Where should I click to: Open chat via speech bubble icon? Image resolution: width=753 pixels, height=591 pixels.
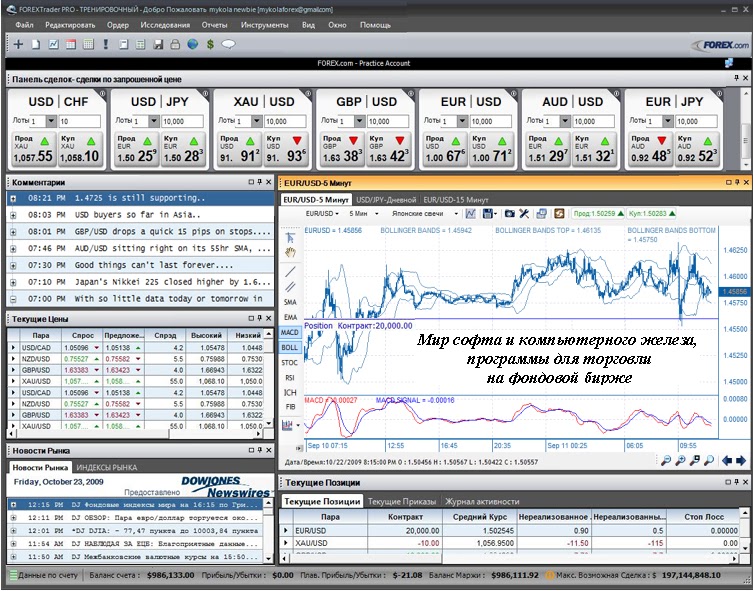(228, 45)
